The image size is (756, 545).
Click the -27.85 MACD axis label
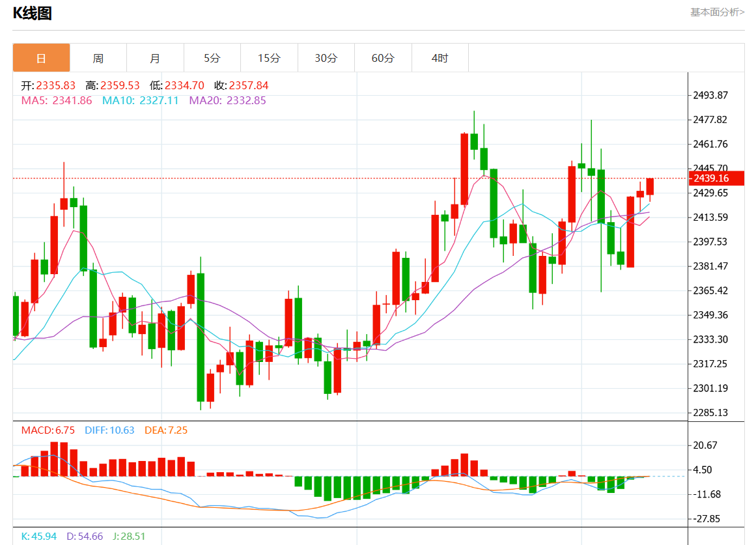707,519
